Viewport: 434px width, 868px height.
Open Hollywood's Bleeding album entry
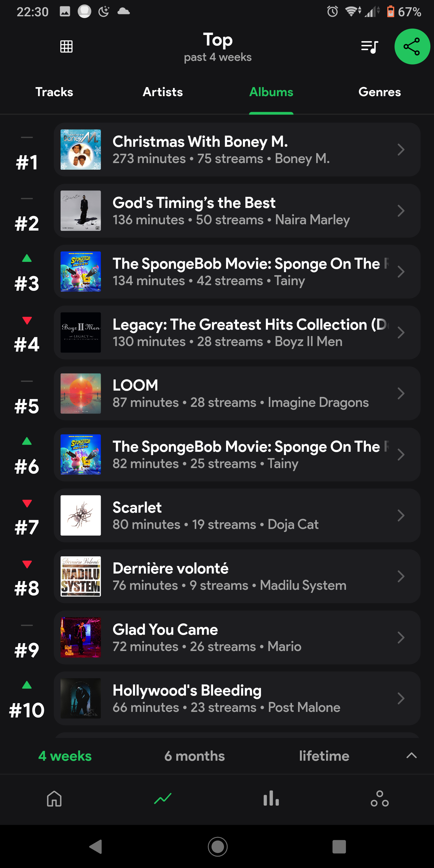pos(237,699)
